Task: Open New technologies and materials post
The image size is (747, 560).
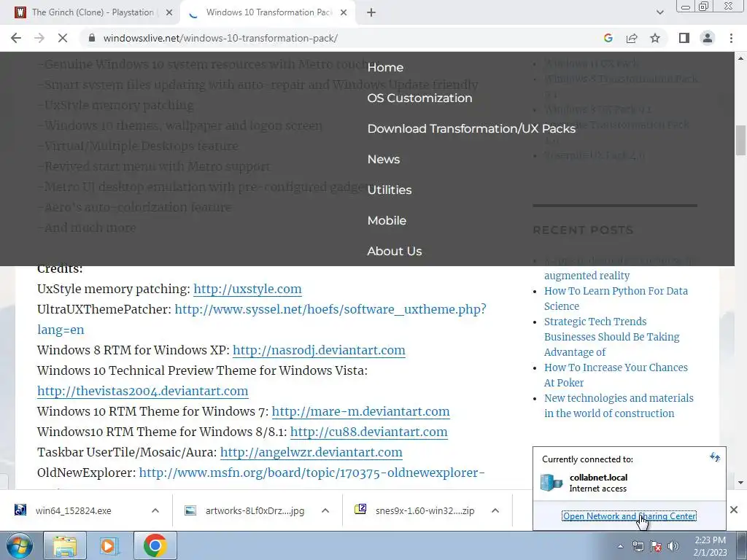Action: point(619,405)
